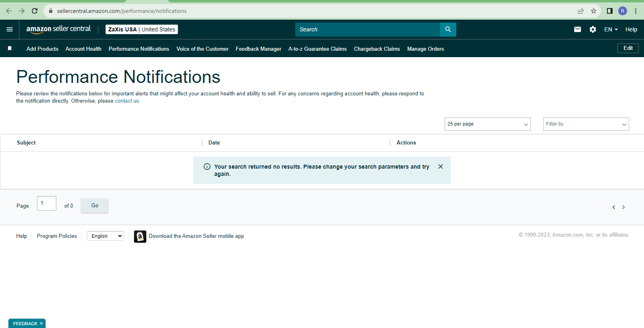
Task: Click the contact us link
Action: [x=127, y=101]
